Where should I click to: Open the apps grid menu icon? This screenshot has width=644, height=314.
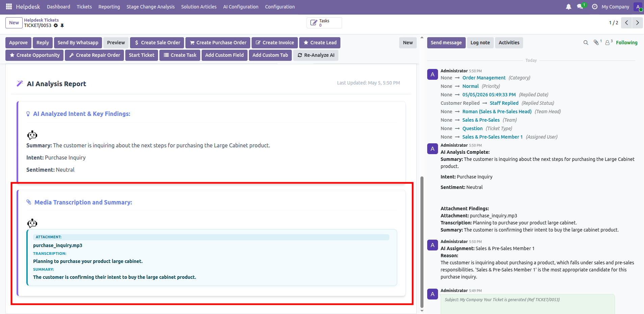(x=9, y=6)
